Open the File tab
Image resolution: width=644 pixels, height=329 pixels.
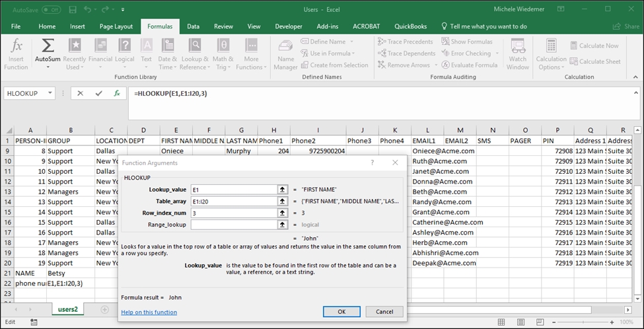[x=16, y=26]
